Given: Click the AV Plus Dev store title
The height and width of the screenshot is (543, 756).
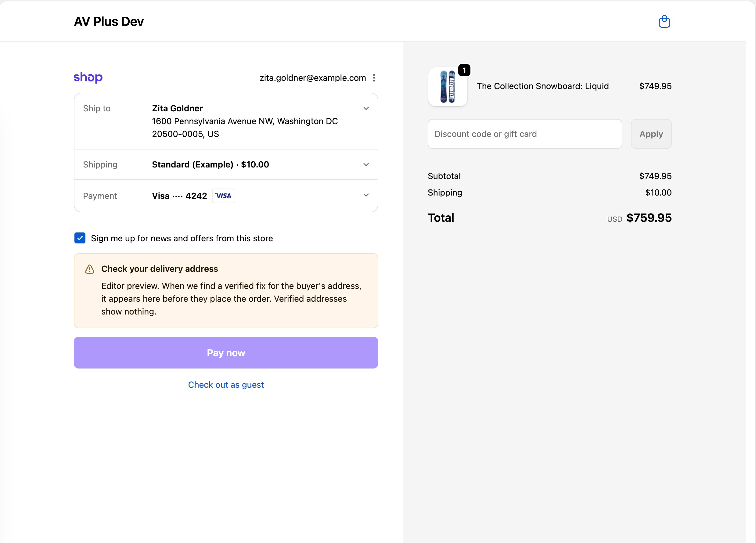Looking at the screenshot, I should tap(109, 21).
